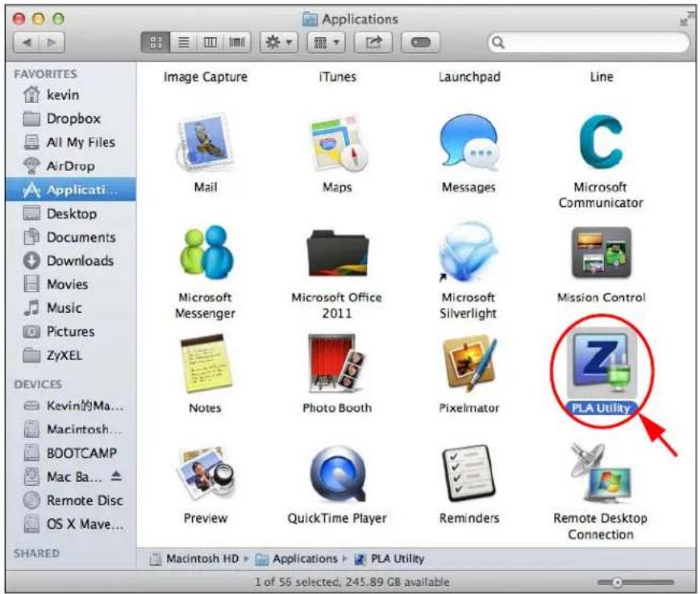The width and height of the screenshot is (700, 594).
Task: Select the QuickTime Player icon
Action: 337,474
